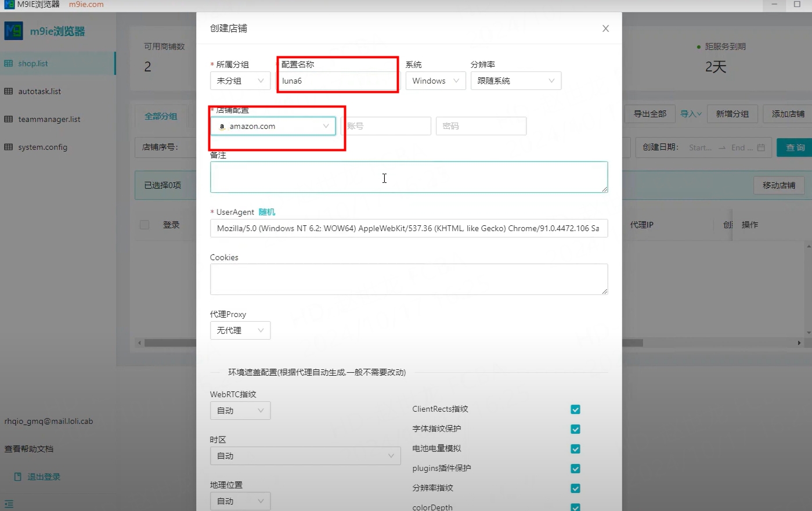
Task: Expand the 代理Proxy 无代理 dropdown
Action: (x=240, y=330)
